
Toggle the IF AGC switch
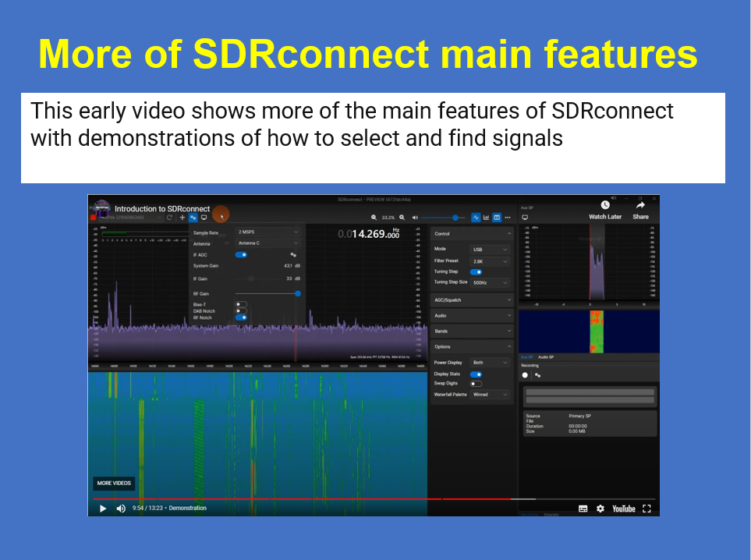(241, 255)
